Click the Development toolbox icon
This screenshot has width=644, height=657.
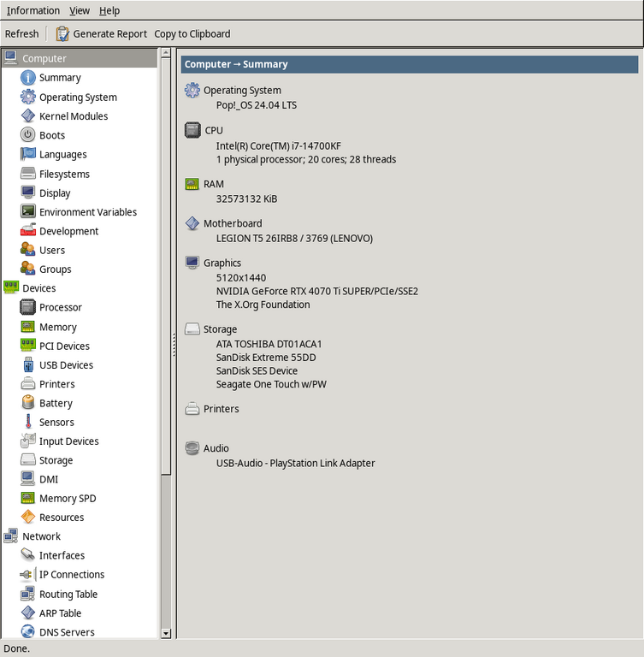27,231
